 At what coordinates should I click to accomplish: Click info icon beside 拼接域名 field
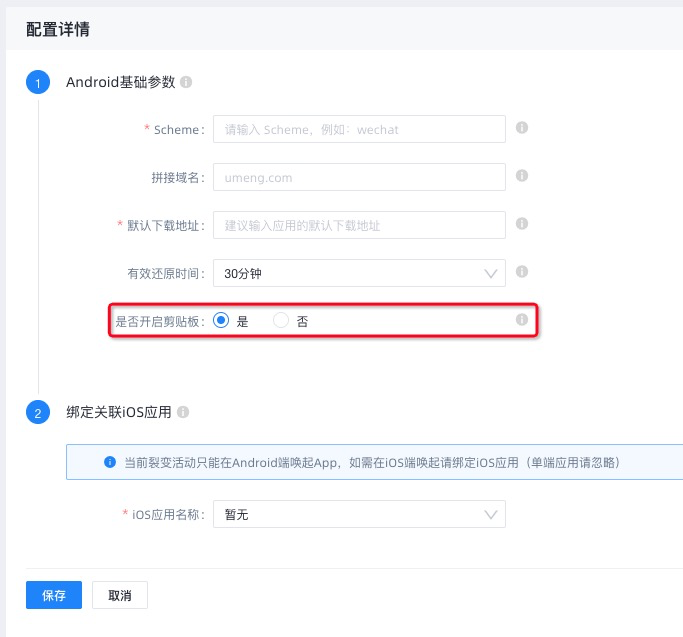pyautogui.click(x=522, y=176)
